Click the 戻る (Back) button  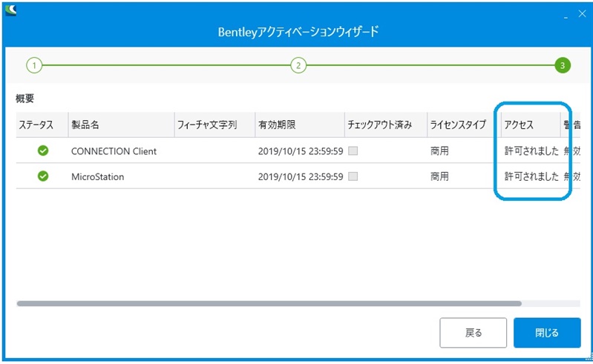(x=473, y=333)
